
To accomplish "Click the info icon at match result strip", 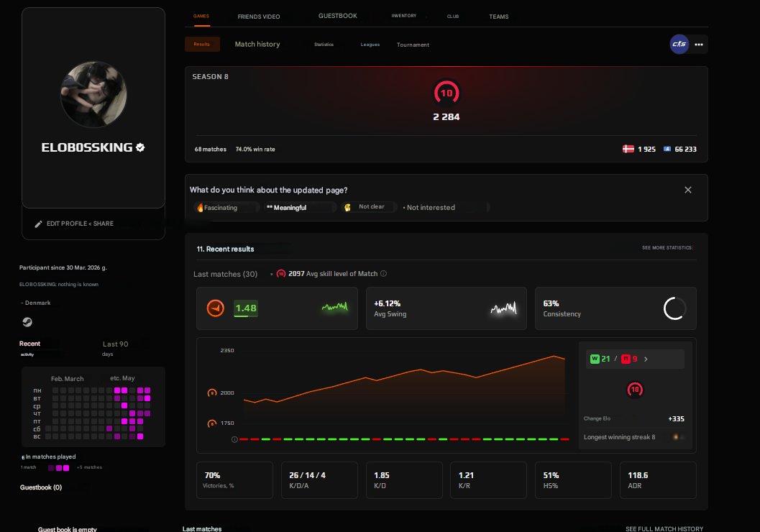I will point(234,439).
